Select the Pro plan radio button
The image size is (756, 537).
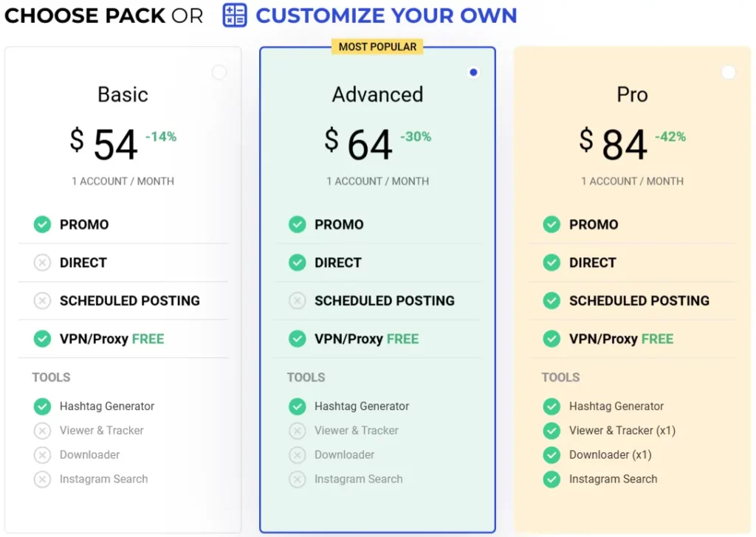[728, 72]
